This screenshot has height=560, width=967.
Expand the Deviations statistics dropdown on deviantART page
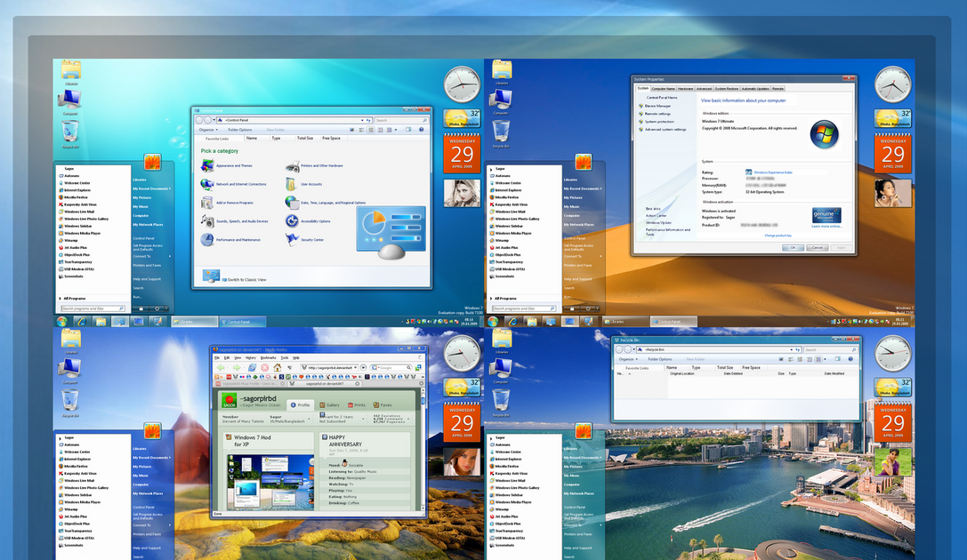coord(408,419)
